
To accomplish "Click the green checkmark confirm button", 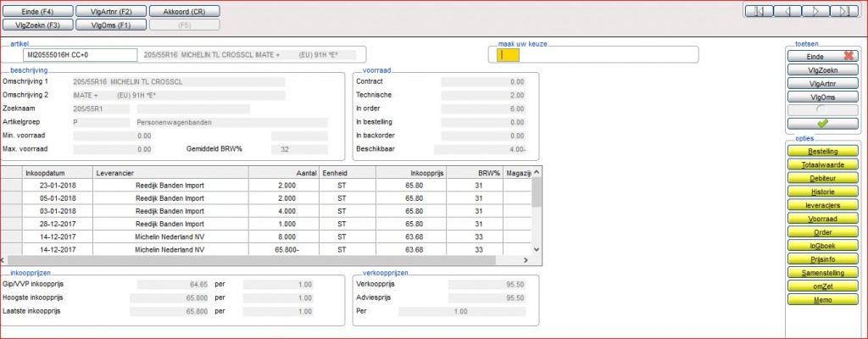I will pyautogui.click(x=821, y=124).
